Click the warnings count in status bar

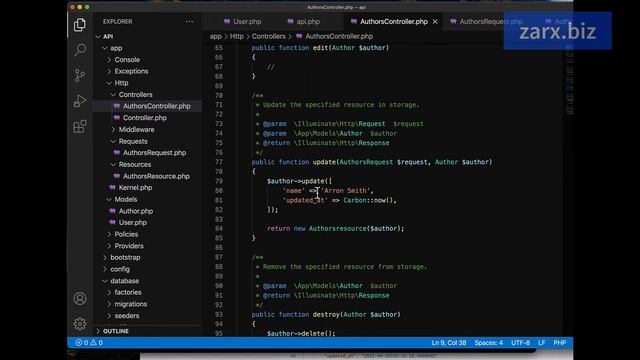tap(97, 342)
